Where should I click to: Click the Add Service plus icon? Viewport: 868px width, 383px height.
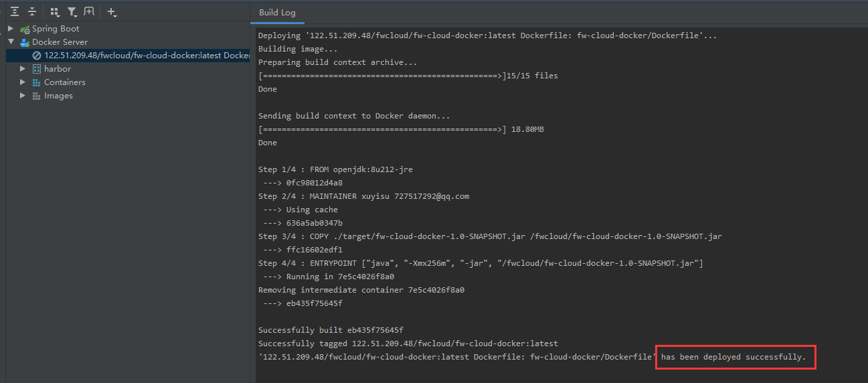(x=112, y=12)
